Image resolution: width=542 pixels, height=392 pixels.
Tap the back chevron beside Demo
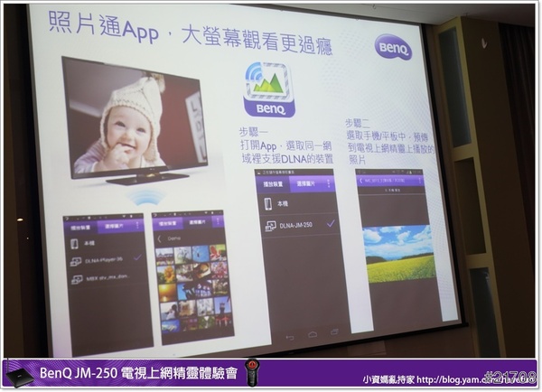point(160,238)
